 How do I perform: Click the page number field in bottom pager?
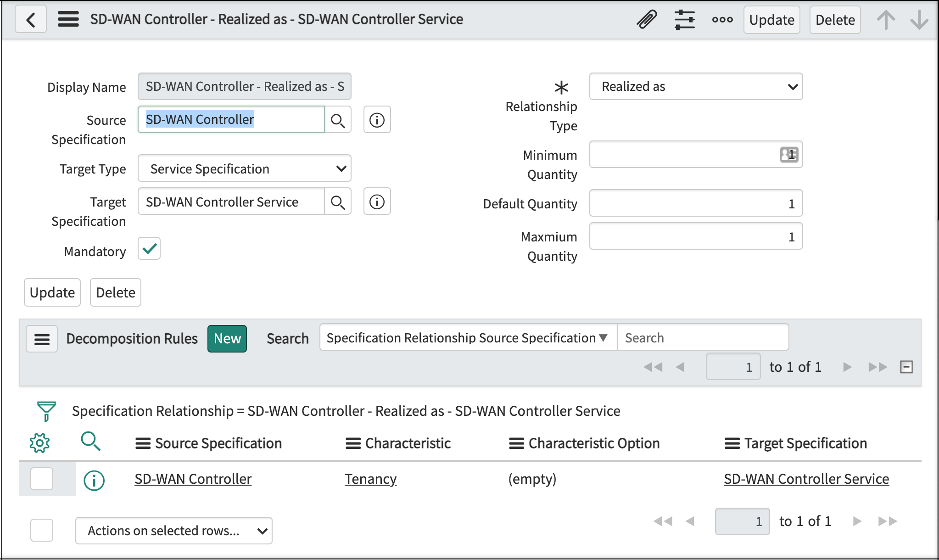[x=742, y=521]
